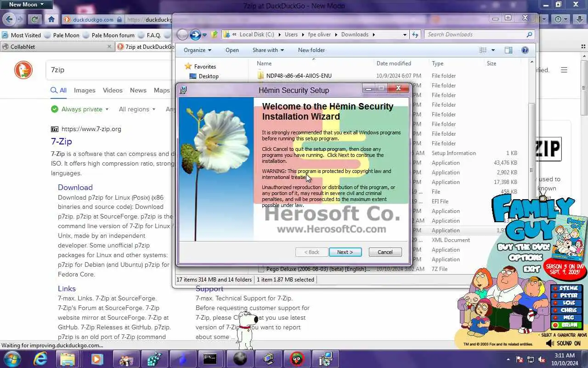Toggle the Explorer preview pane
Image resolution: width=588 pixels, height=368 pixels.
click(509, 50)
